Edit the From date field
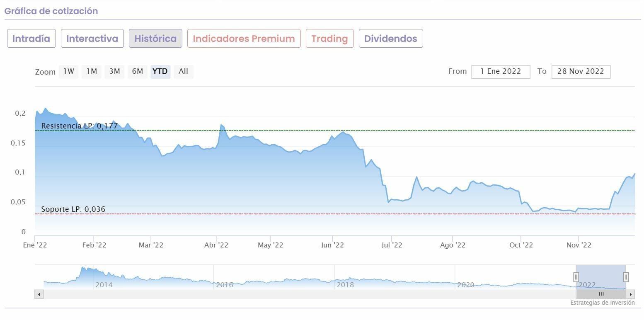Screen dimensions: 644x320 [x=501, y=71]
